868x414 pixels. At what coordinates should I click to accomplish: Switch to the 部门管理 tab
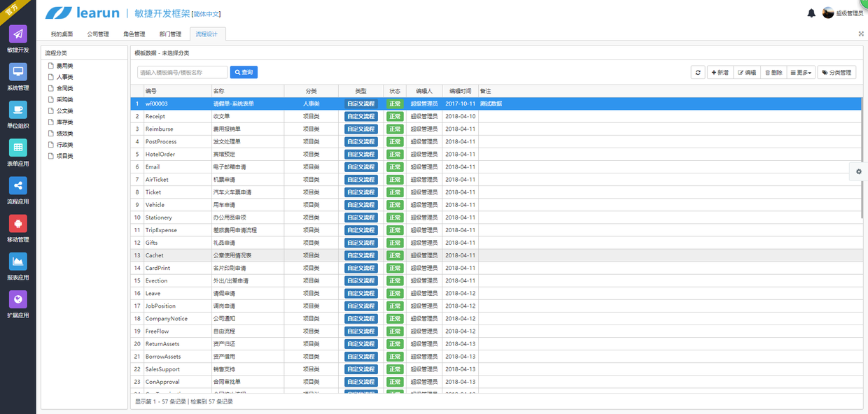coord(170,34)
